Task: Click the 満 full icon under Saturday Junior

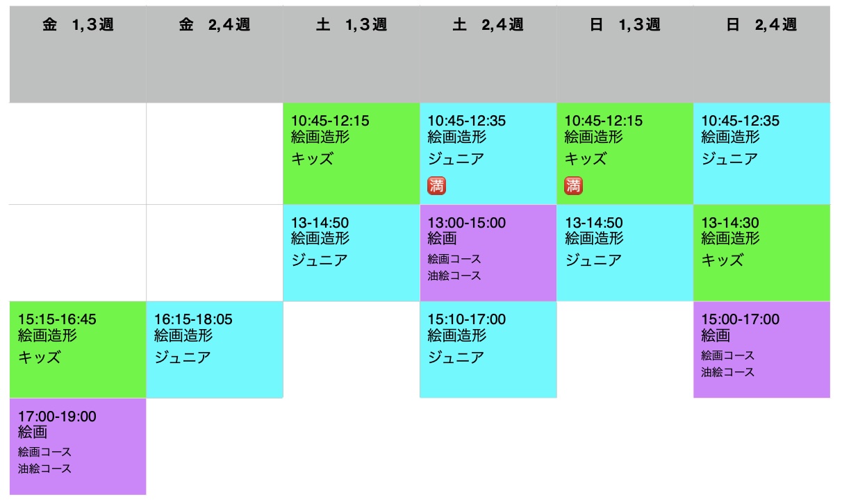Action: click(436, 185)
